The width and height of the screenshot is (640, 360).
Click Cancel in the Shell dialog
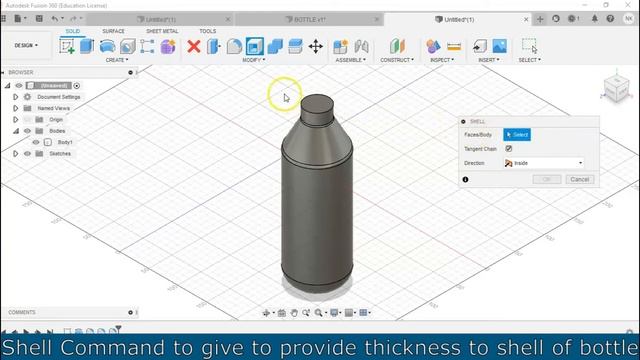pyautogui.click(x=580, y=179)
